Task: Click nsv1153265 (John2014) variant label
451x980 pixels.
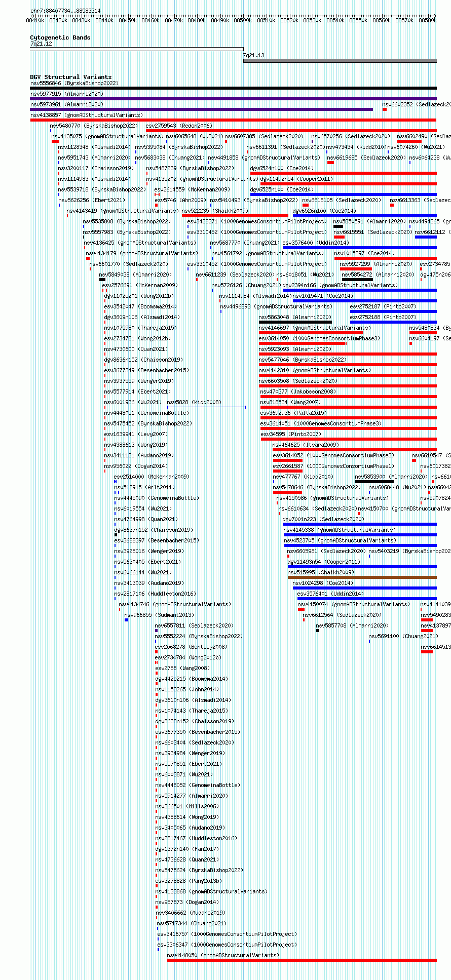Action: (187, 689)
